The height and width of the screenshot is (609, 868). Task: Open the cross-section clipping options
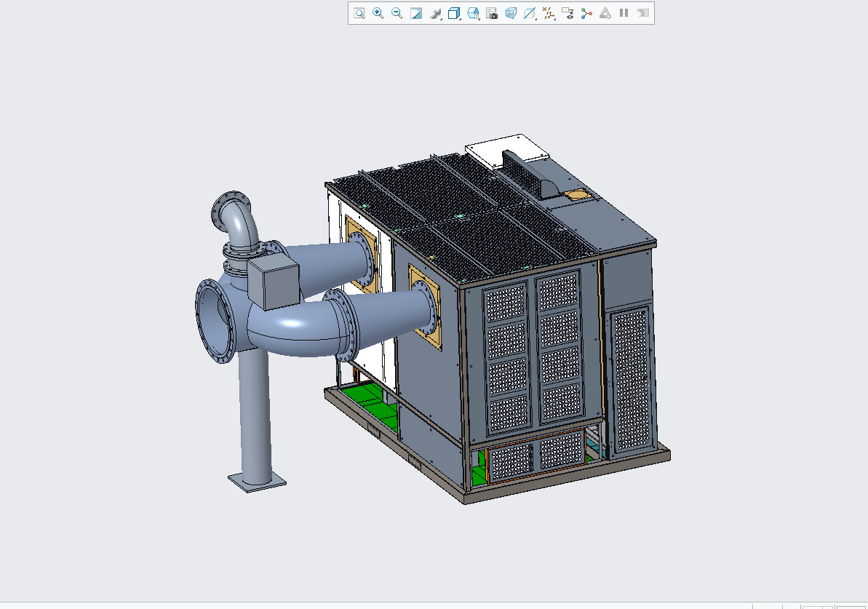(530, 13)
